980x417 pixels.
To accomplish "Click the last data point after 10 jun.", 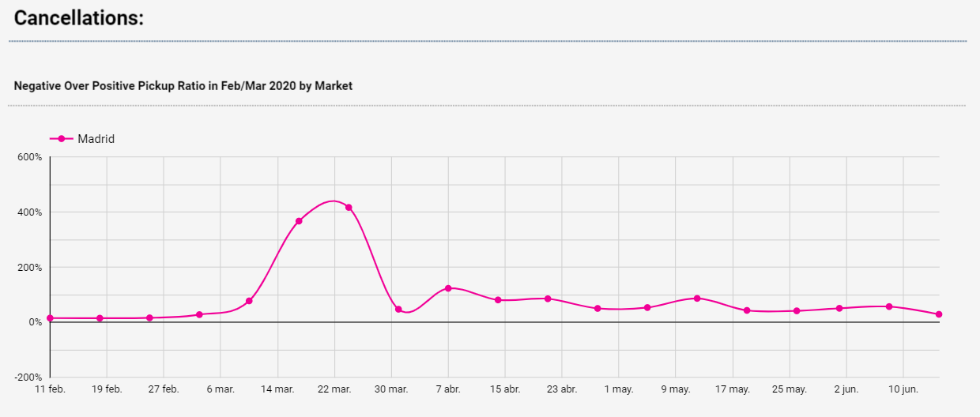I will [x=939, y=314].
